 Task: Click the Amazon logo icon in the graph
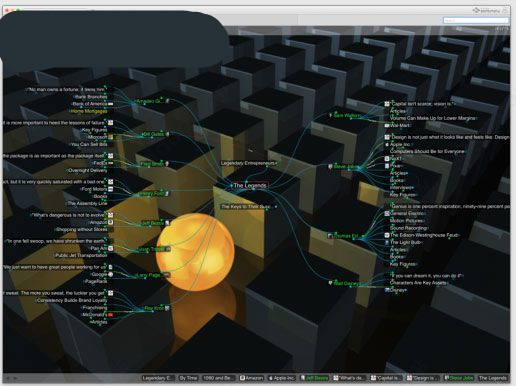click(x=111, y=222)
